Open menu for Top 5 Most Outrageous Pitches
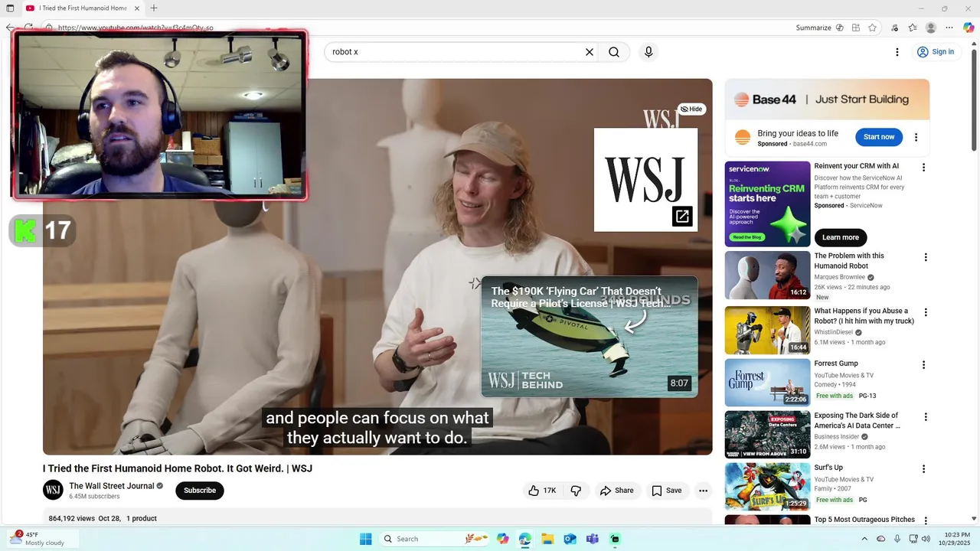980x551 pixels. tap(925, 521)
